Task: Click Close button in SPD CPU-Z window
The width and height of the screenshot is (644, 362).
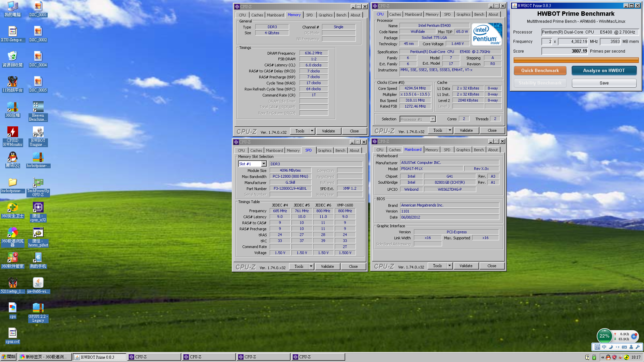Action: point(353,266)
